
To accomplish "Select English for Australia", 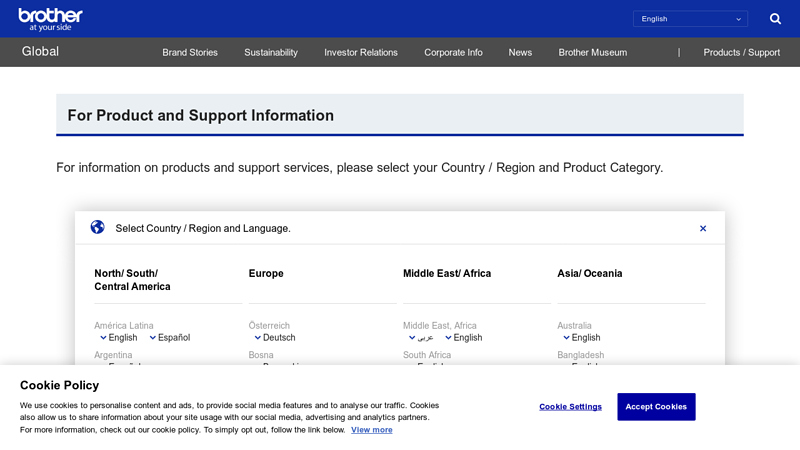I will 582,338.
